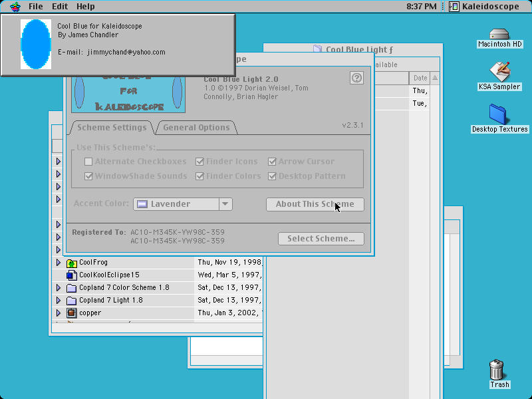This screenshot has height=399, width=532.
Task: Open the File menu
Action: click(x=36, y=7)
